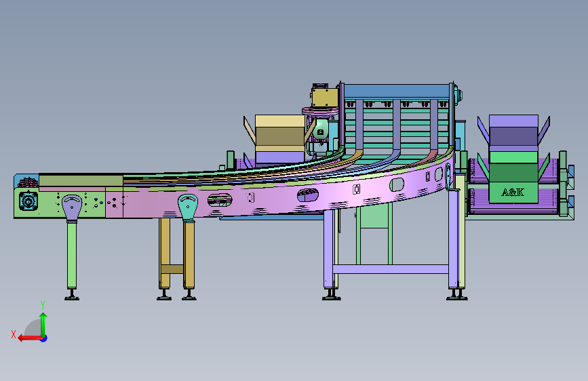Select the yellow control box atop the frame

325,98
